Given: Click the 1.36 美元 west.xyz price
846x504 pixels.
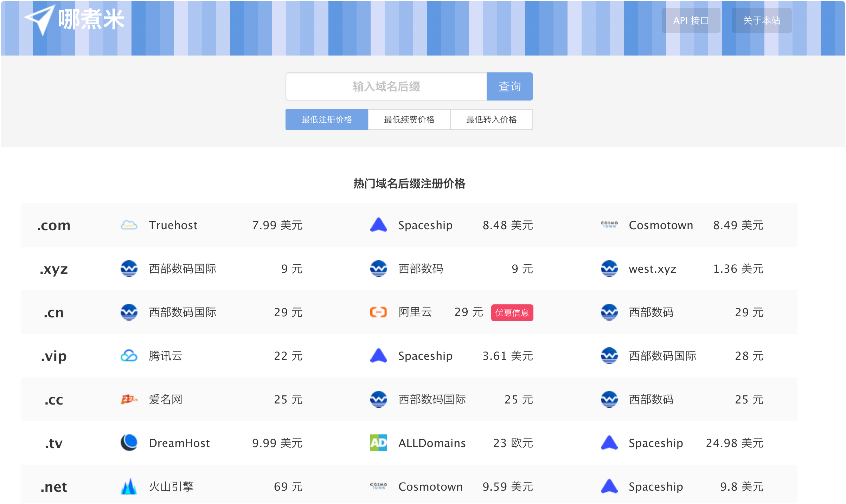Looking at the screenshot, I should (738, 269).
